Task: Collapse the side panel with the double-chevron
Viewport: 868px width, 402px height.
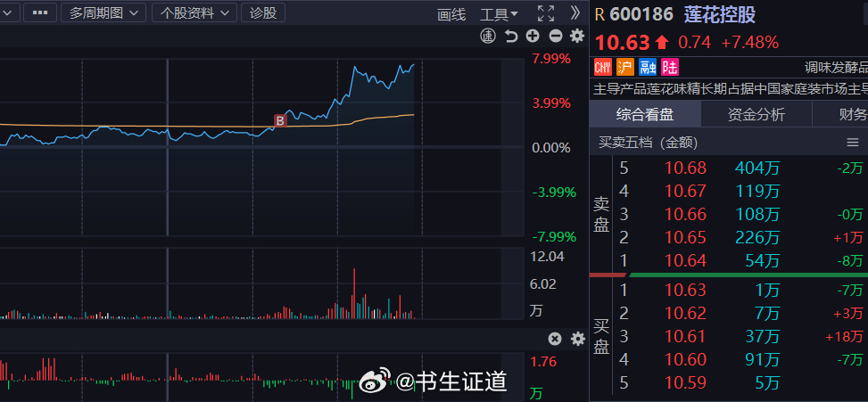Action: click(575, 12)
